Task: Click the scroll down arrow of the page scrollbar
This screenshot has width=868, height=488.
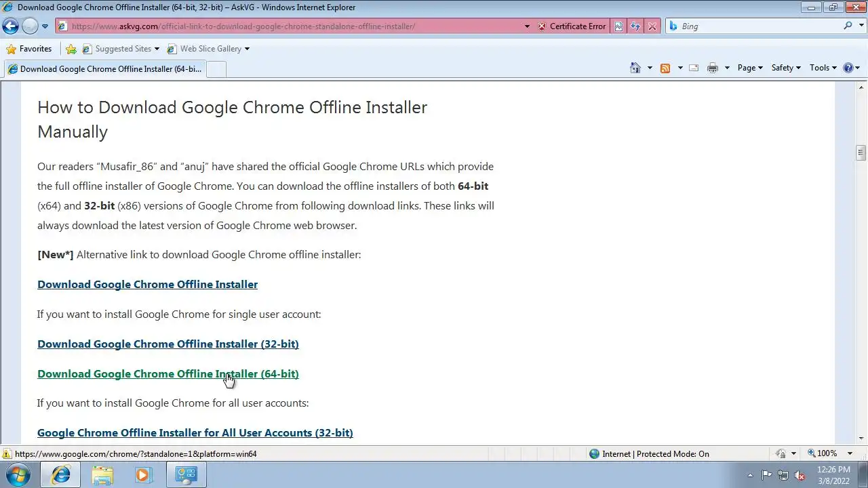Action: [x=861, y=439]
